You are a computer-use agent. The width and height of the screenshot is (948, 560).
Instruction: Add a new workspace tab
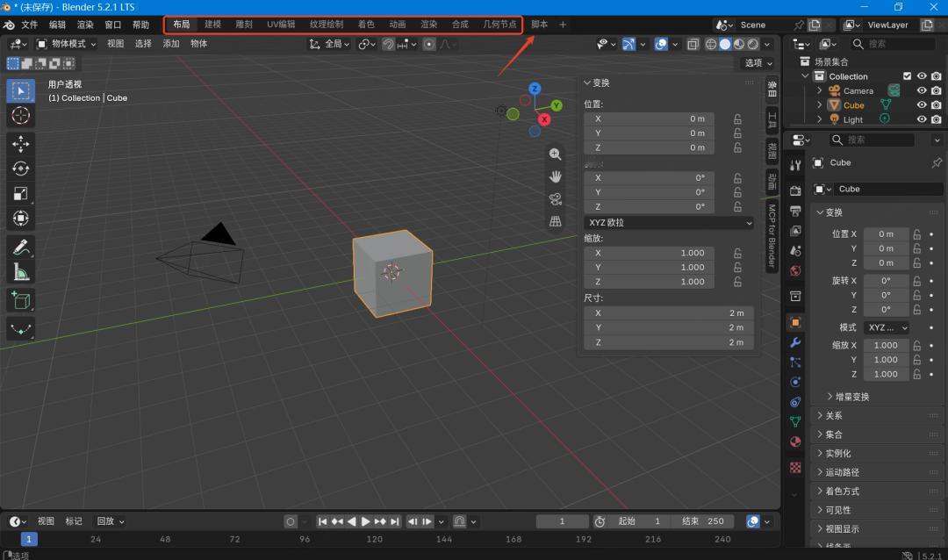(563, 25)
